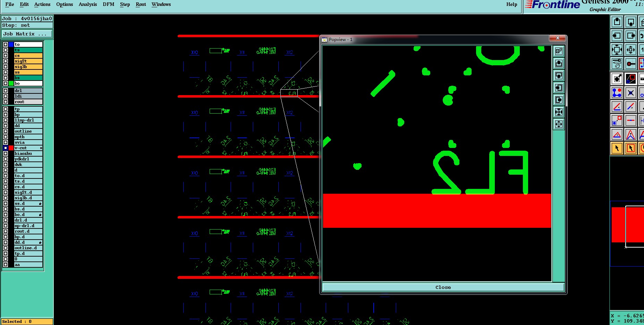Click the connected blue dots with red dot icon
Viewport: 644px width, 325px height.
pyautogui.click(x=617, y=93)
